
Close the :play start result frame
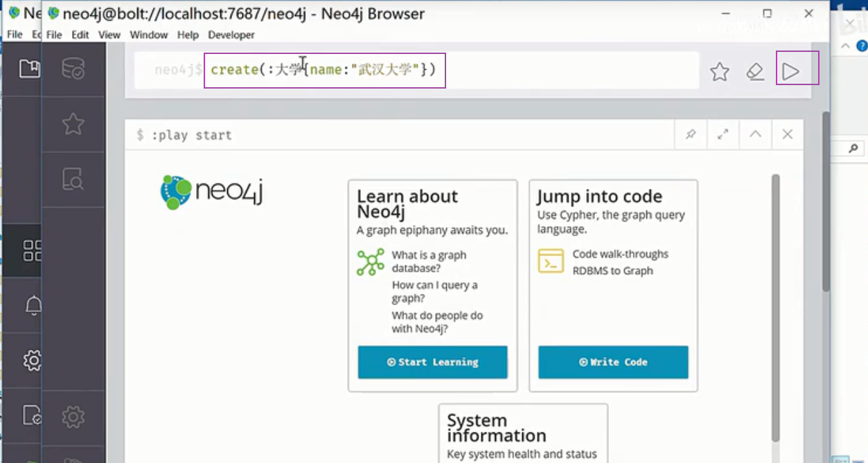click(x=787, y=134)
